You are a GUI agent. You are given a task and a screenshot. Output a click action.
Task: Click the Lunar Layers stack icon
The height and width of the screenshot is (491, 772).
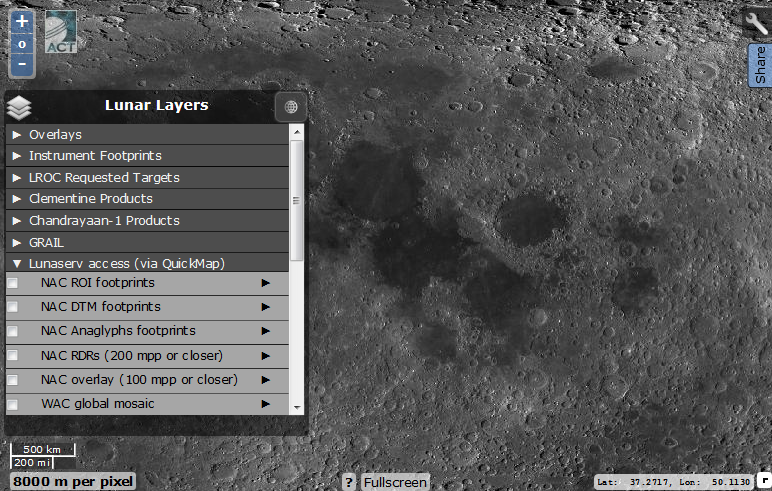tap(19, 107)
